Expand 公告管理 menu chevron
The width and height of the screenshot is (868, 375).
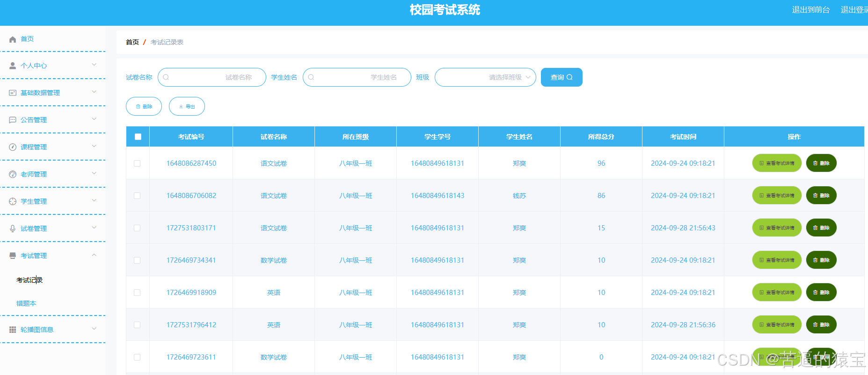94,119
